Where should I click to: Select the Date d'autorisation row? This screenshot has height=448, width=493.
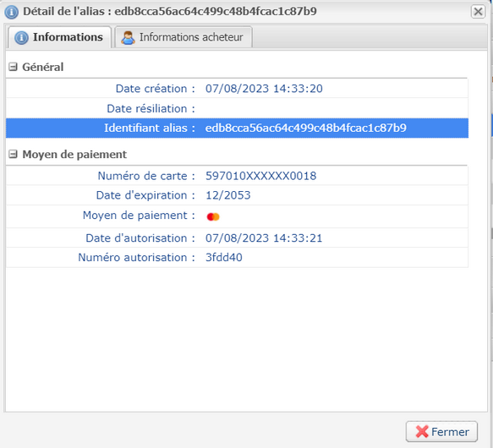[x=237, y=238]
